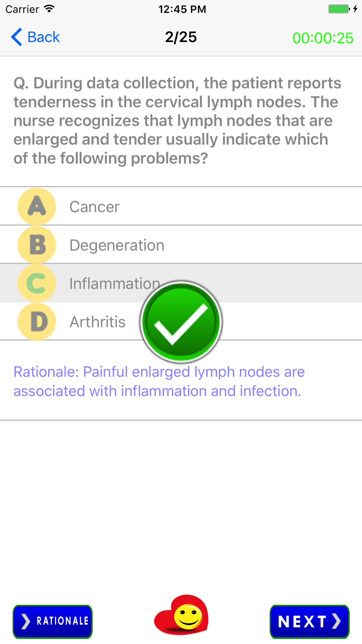Choose the Degeneration answer text

pos(117,245)
